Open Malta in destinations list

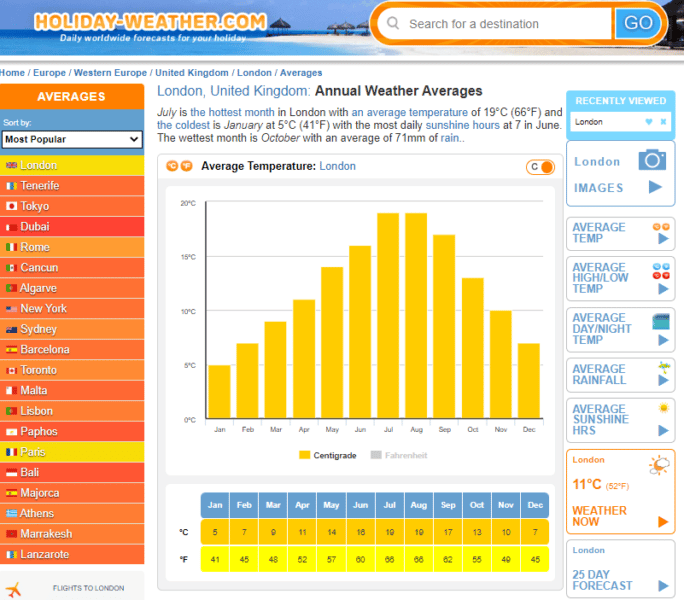point(72,391)
